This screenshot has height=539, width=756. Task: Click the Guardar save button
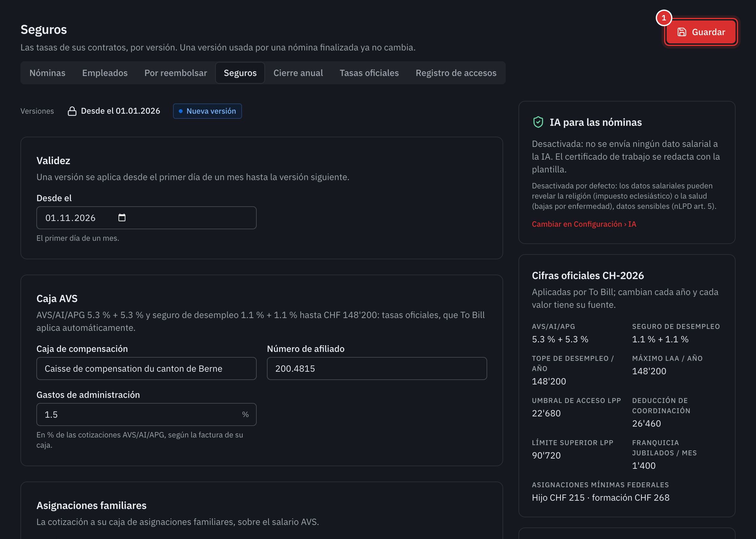700,32
